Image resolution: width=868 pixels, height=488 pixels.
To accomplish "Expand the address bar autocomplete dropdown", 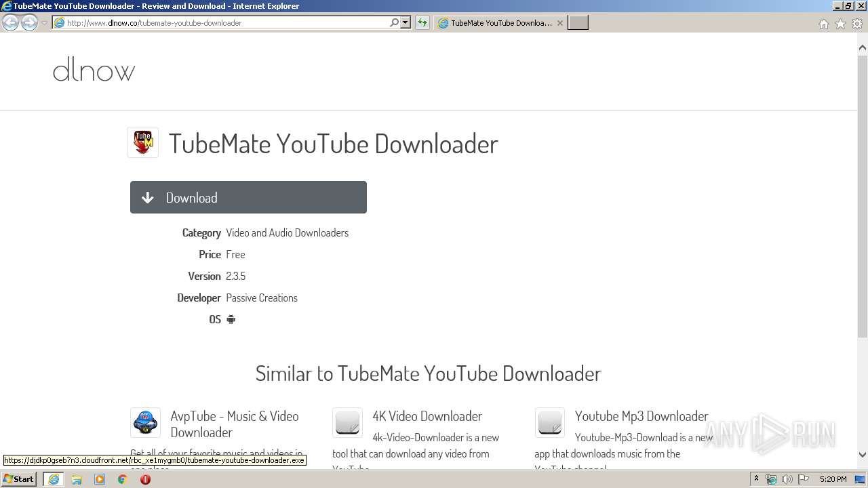I will (406, 22).
